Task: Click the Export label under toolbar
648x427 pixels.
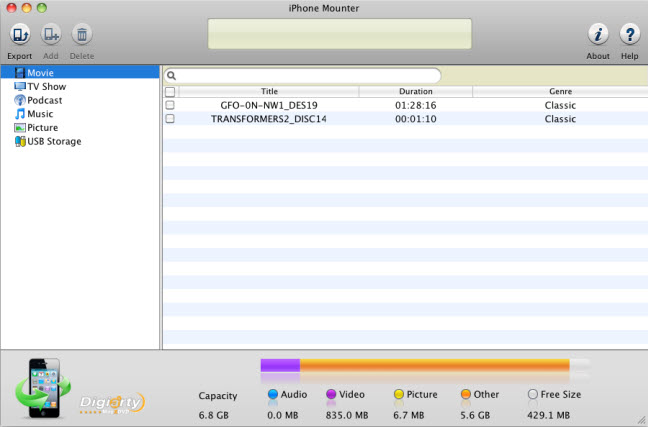Action: pyautogui.click(x=19, y=56)
